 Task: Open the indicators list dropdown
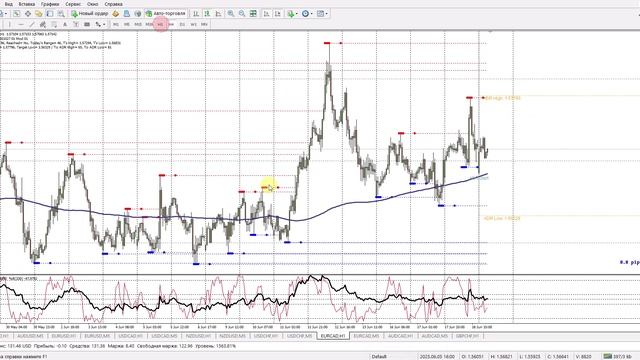point(292,13)
